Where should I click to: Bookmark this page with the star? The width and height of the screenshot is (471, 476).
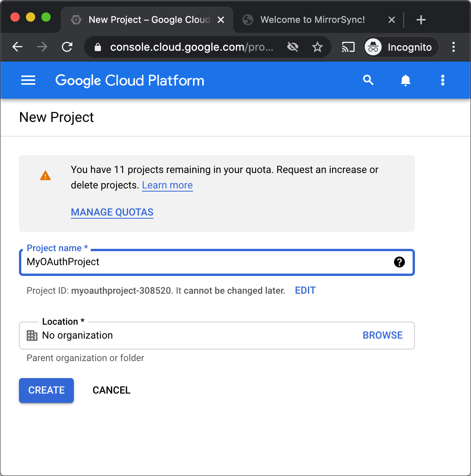pos(317,47)
